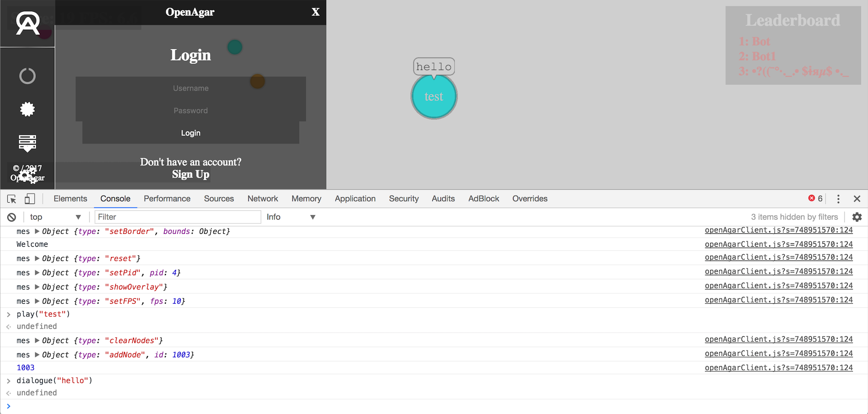
Task: Click the sunburst gear icon in sidebar
Action: pyautogui.click(x=27, y=109)
